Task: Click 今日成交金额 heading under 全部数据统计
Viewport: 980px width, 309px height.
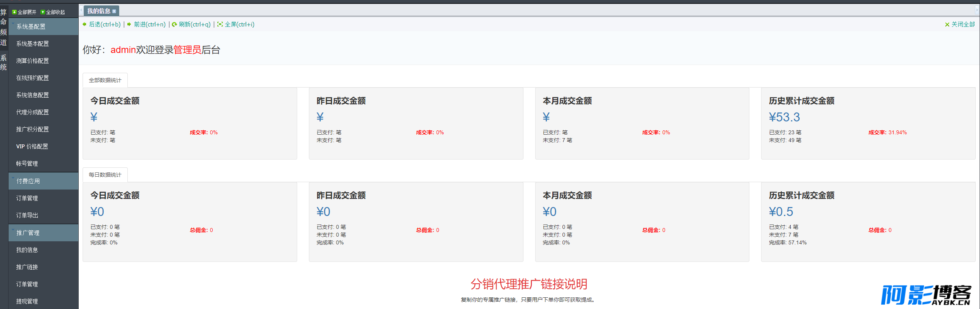Action: [x=115, y=101]
